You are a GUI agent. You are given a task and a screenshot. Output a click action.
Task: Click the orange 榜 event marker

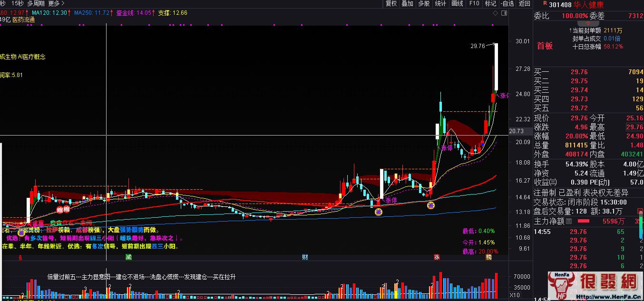pyautogui.click(x=488, y=257)
